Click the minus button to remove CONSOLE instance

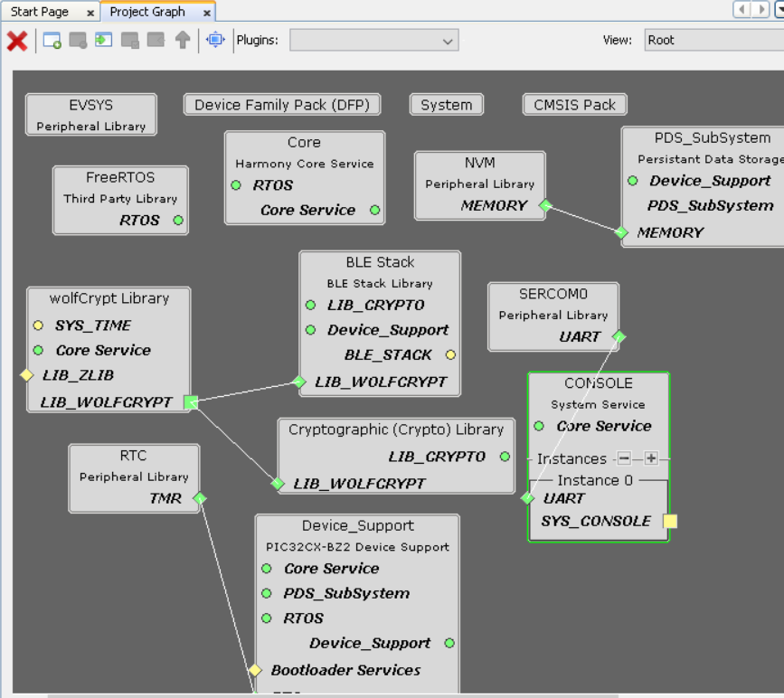point(624,458)
